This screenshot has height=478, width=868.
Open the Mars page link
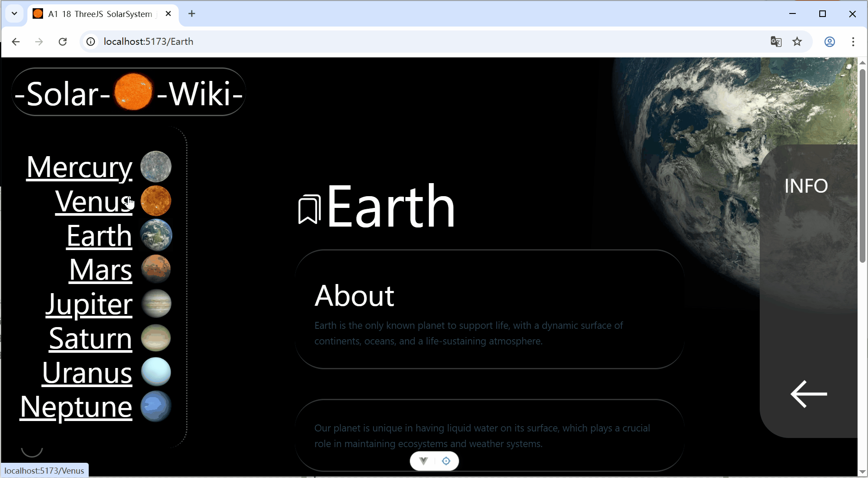pyautogui.click(x=100, y=270)
